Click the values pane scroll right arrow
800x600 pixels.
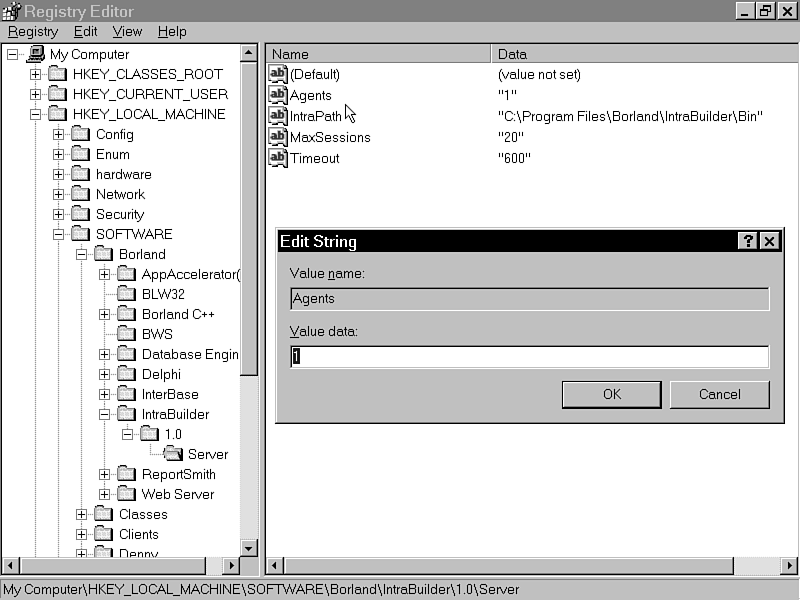coord(790,565)
